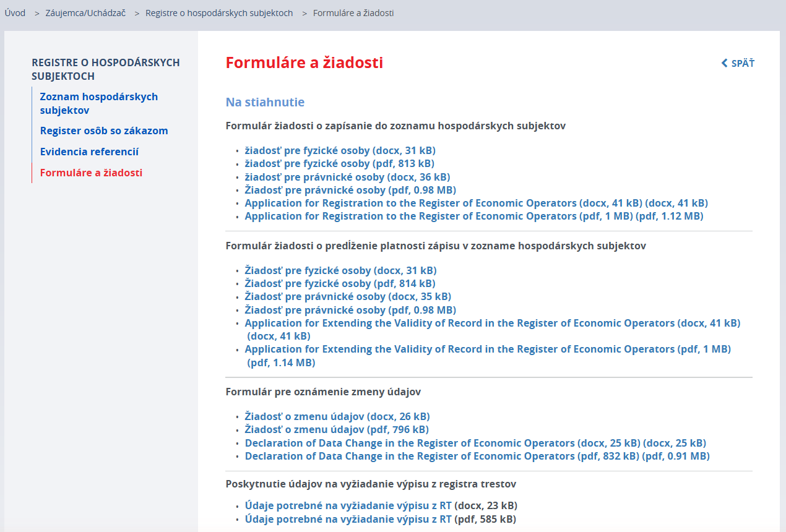Select the red Formuláre a žiadosti sidebar item
786x532 pixels.
91,173
